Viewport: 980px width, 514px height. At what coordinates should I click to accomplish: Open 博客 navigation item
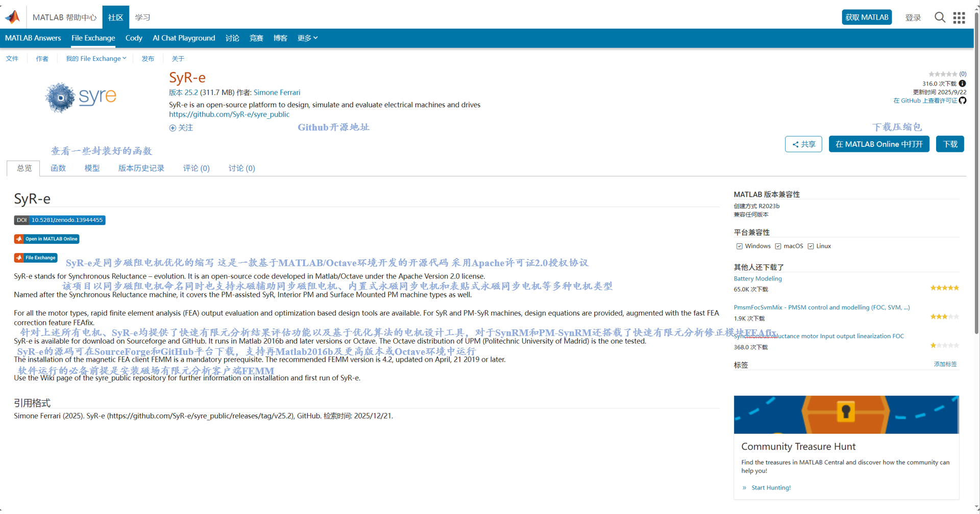pos(280,38)
